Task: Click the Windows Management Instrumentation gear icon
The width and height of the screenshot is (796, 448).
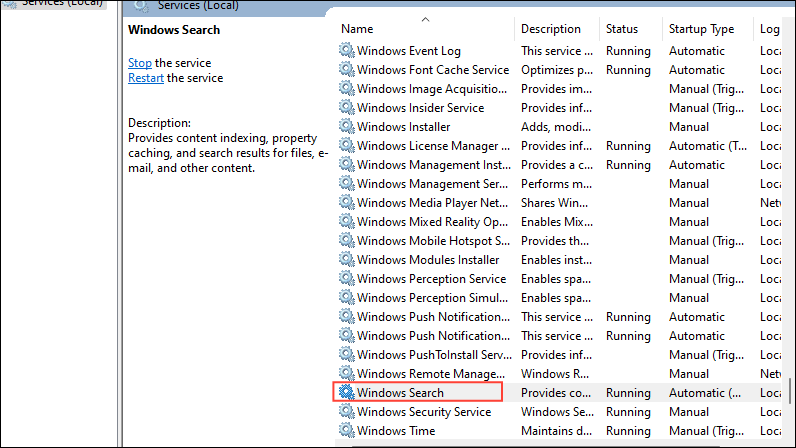Action: coord(347,164)
